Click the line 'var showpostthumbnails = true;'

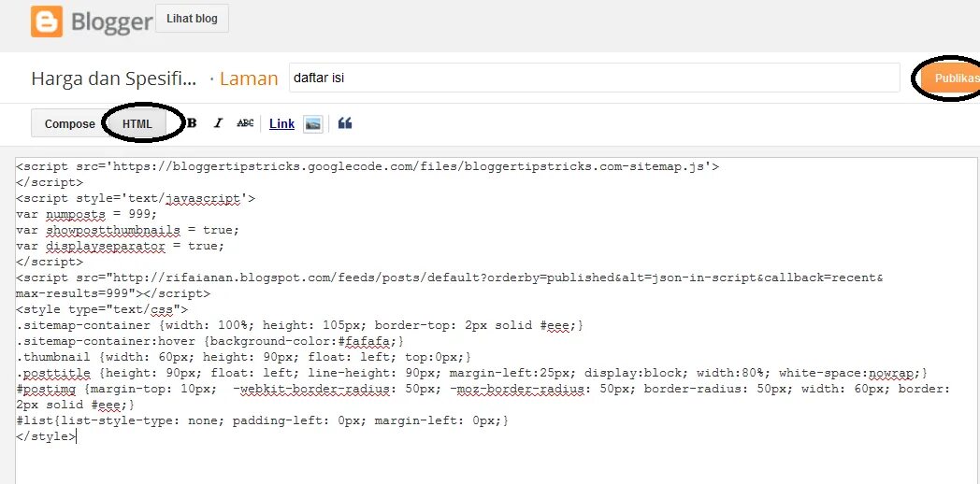(x=127, y=230)
